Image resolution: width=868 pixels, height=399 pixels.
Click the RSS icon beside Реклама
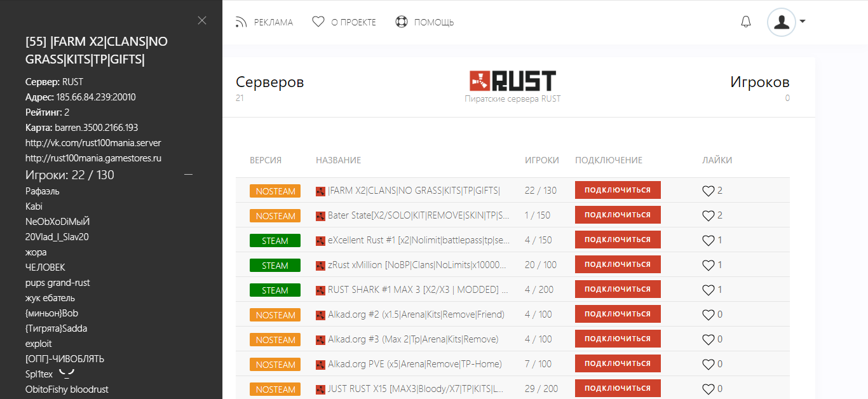point(241,22)
